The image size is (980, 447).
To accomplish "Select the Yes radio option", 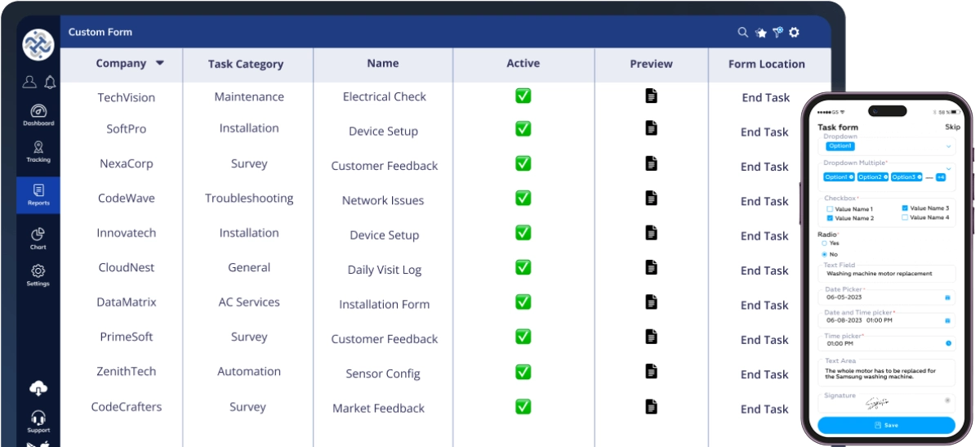I will coord(824,244).
